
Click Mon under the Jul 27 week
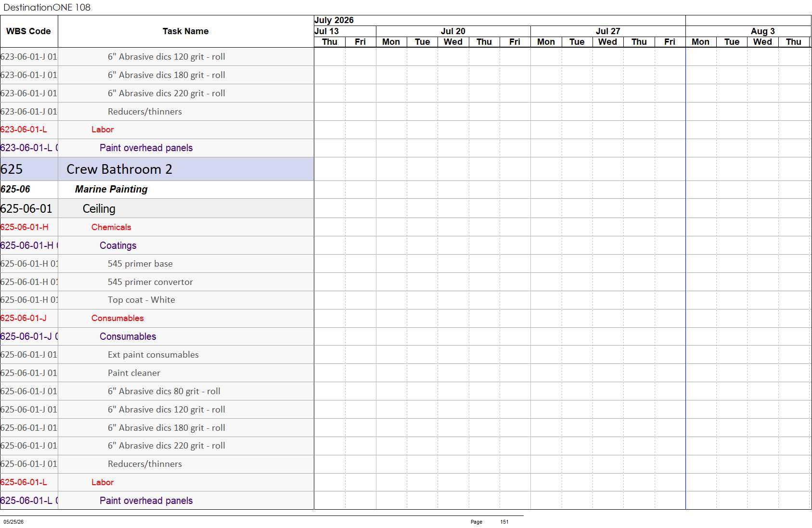[x=546, y=42]
